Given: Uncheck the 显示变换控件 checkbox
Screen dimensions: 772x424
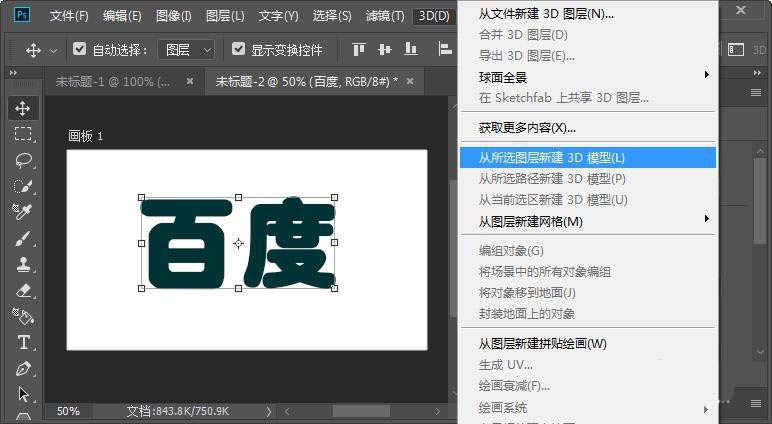Looking at the screenshot, I should [238, 49].
